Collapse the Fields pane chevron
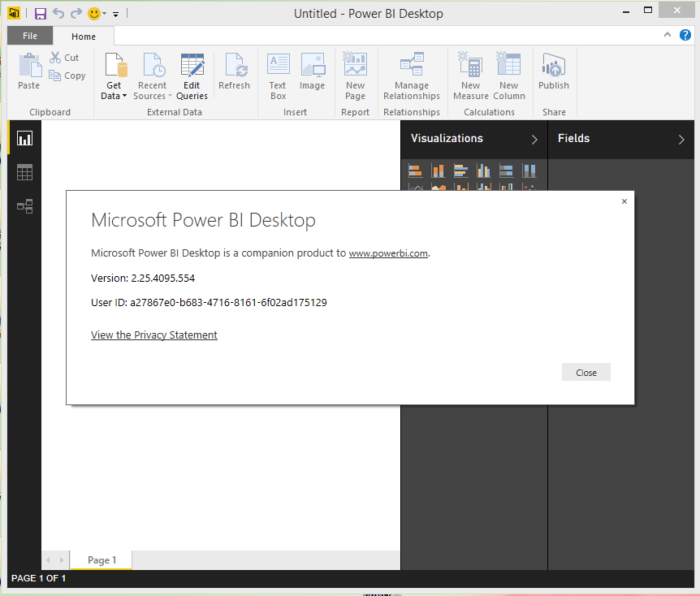Screen dimensions: 700x596 point(681,140)
